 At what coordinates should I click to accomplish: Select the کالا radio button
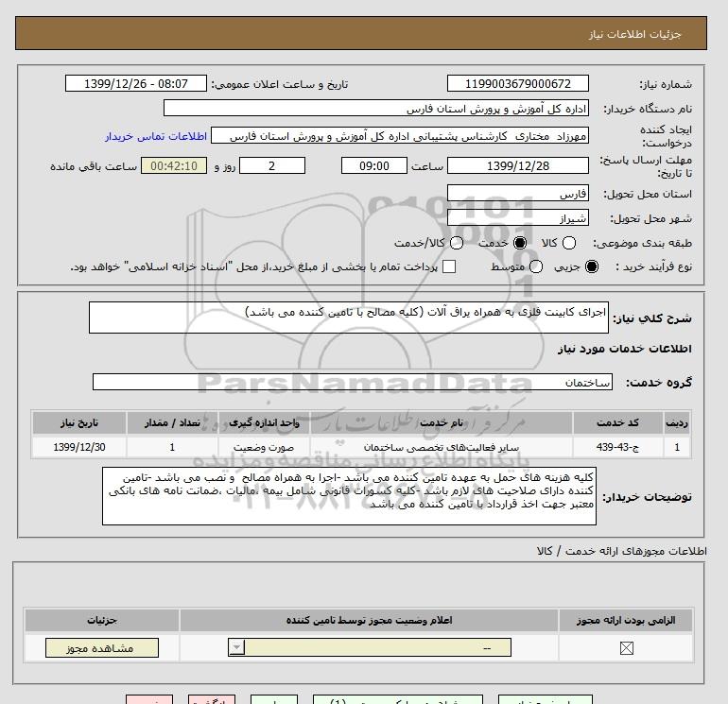[x=569, y=243]
